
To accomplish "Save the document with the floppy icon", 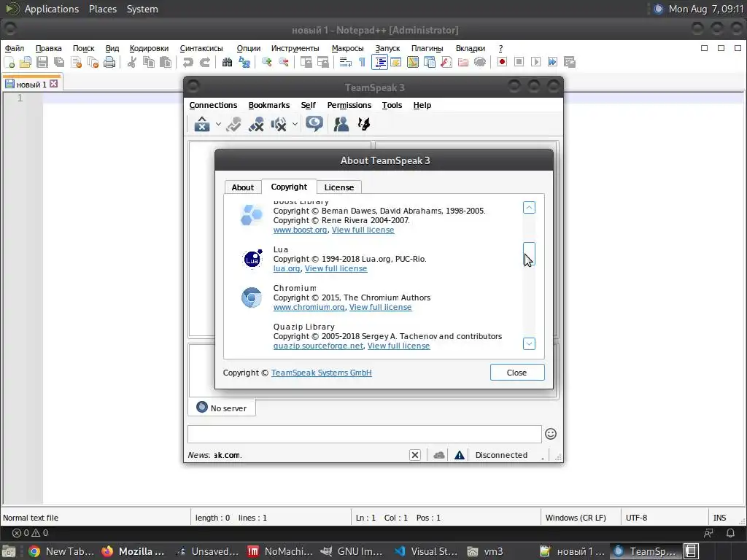I will coord(42,62).
